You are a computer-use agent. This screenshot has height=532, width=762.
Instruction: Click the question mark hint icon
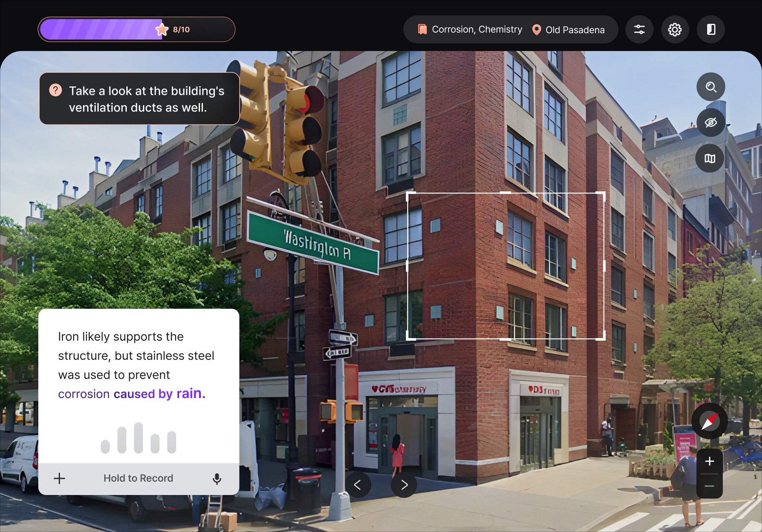tap(55, 90)
